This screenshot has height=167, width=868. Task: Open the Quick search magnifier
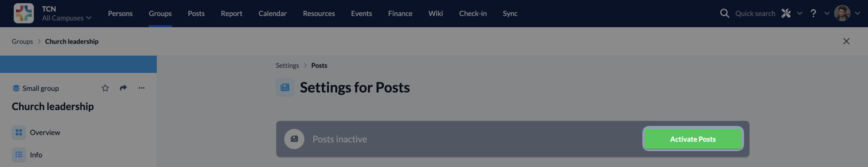coord(724,13)
